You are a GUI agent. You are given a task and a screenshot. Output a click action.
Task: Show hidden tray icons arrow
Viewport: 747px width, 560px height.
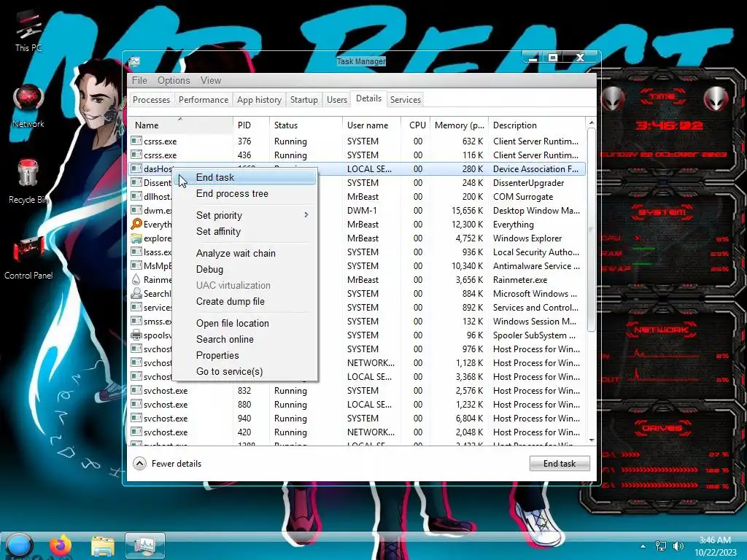click(x=643, y=546)
